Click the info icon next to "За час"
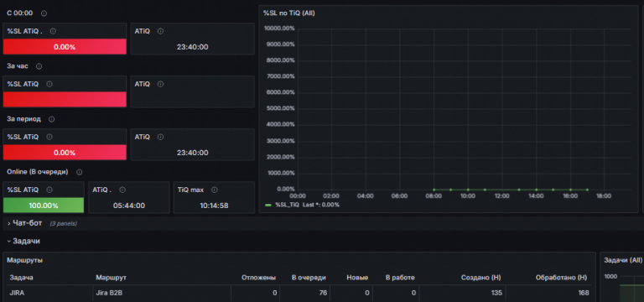Viewport: 644px width, 302px height. [39, 66]
